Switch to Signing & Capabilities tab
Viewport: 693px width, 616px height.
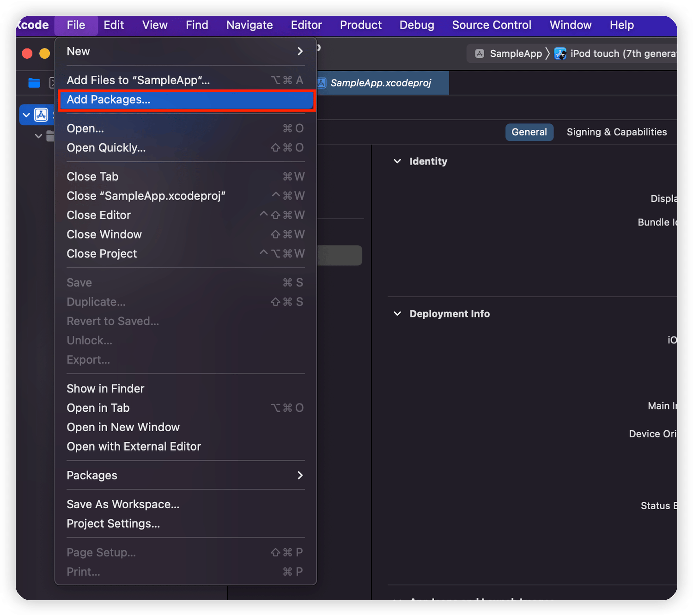tap(617, 132)
